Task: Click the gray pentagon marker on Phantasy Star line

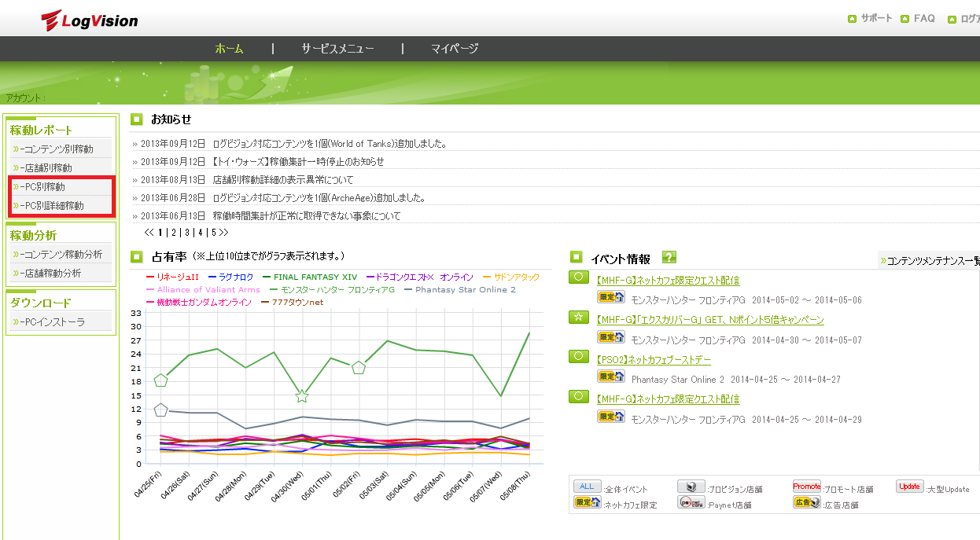Action: (161, 410)
